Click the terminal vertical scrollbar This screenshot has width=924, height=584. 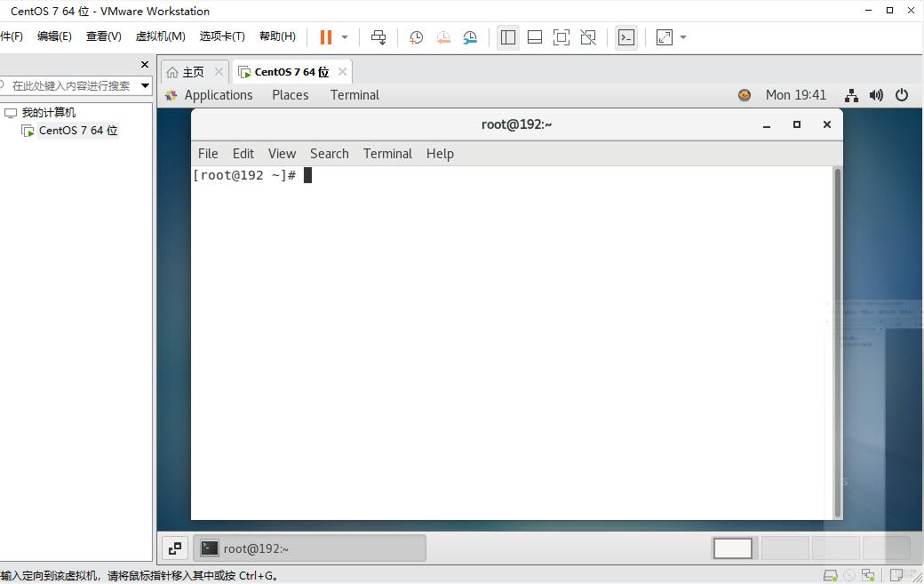[x=837, y=342]
